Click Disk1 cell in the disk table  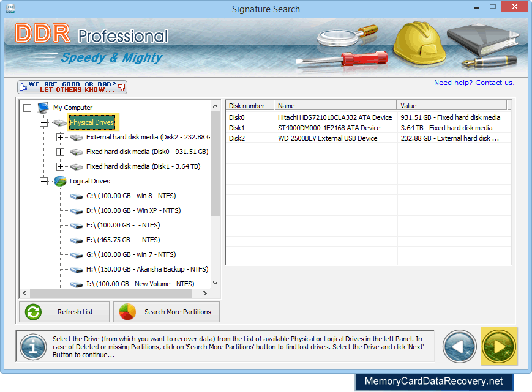(x=237, y=128)
